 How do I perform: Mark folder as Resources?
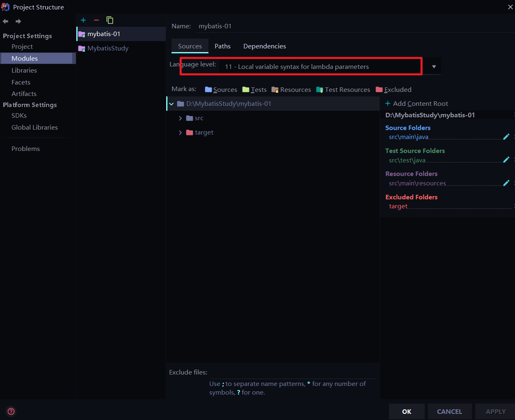click(x=291, y=89)
